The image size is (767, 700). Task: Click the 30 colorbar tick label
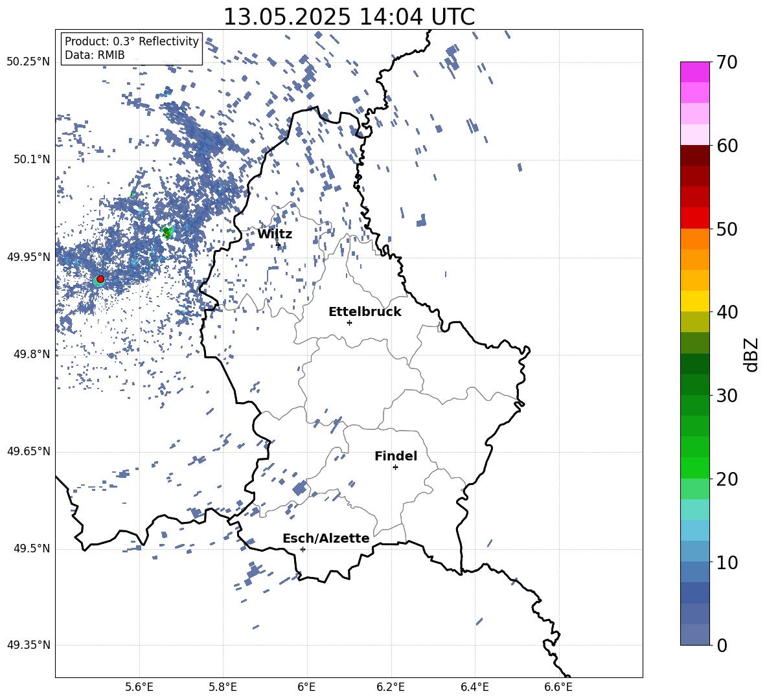727,395
